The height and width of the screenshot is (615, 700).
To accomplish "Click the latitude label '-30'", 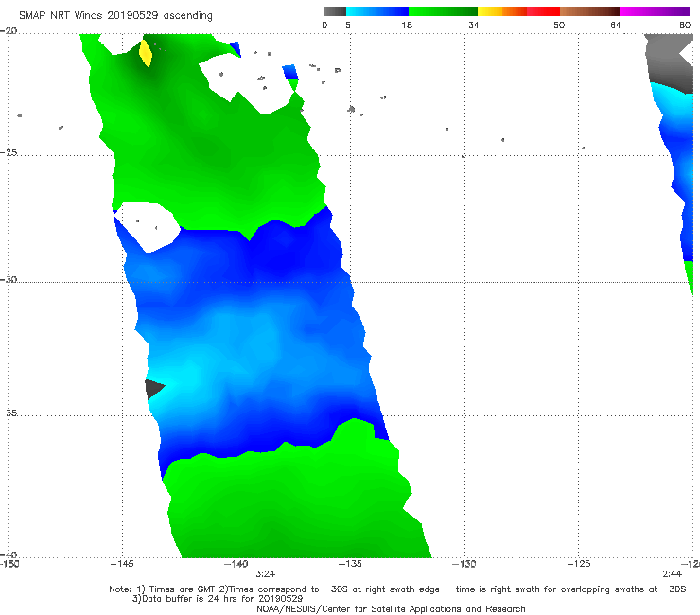I will [9, 279].
